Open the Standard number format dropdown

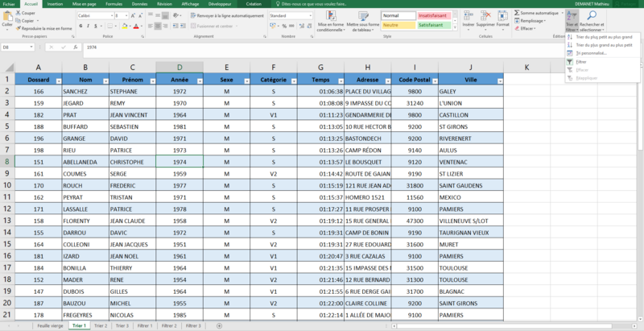[310, 15]
